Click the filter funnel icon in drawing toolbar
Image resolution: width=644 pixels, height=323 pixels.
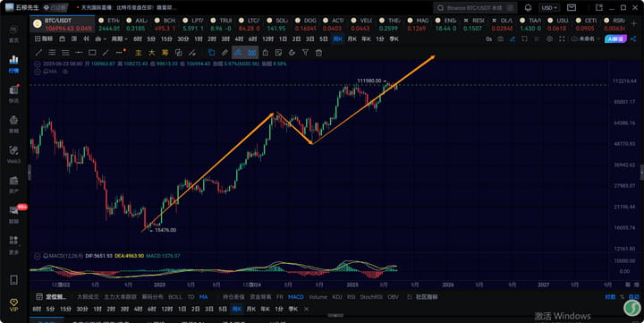tap(305, 53)
